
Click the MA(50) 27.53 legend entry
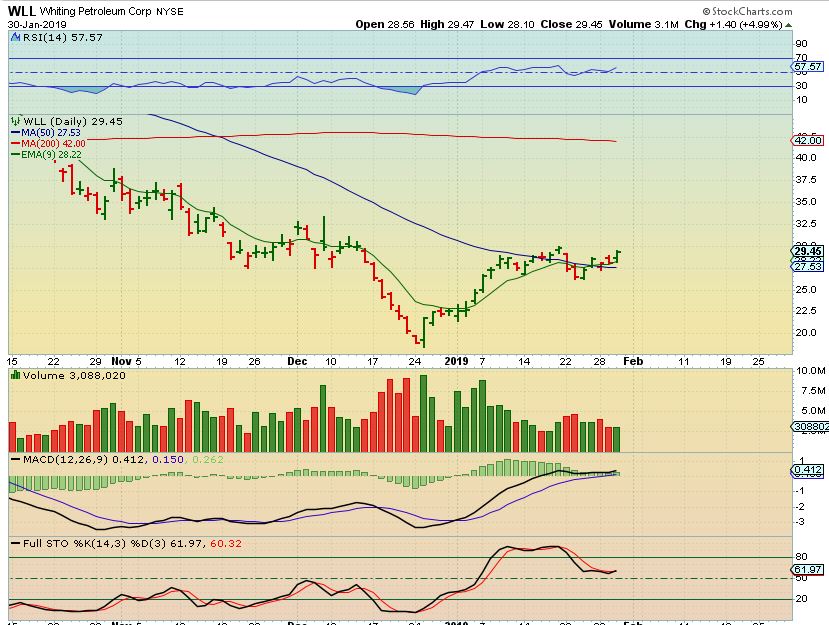coord(46,133)
